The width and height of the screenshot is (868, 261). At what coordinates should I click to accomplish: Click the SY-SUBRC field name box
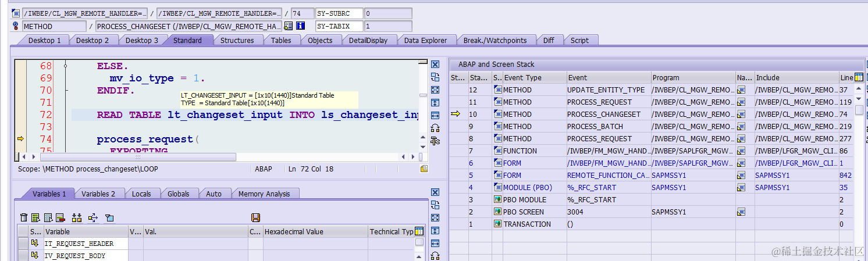[339, 13]
